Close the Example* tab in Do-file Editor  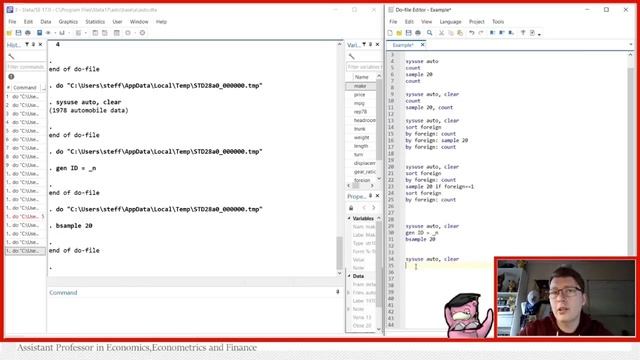[422, 44]
